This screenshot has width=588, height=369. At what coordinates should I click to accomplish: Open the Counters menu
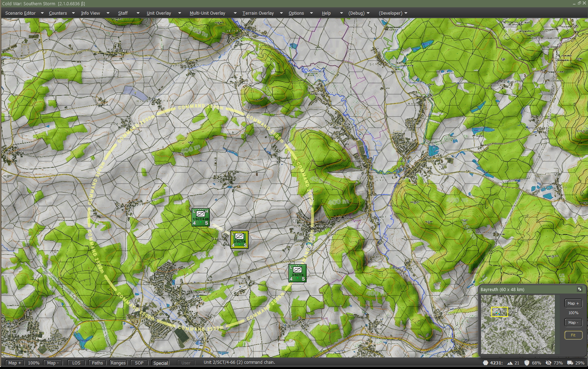coord(58,13)
